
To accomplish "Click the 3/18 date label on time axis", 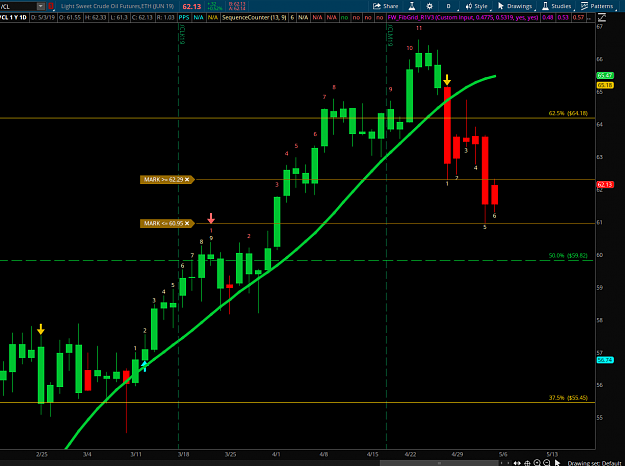I will 183,454.
